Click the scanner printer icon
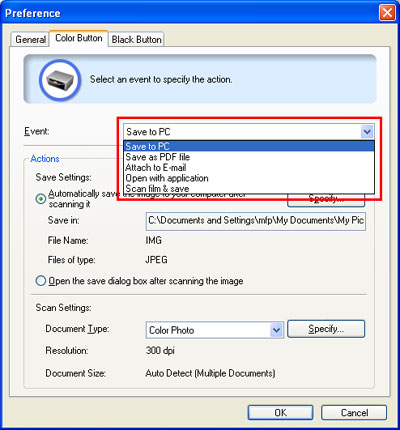This screenshot has height=430, width=400. (x=60, y=80)
